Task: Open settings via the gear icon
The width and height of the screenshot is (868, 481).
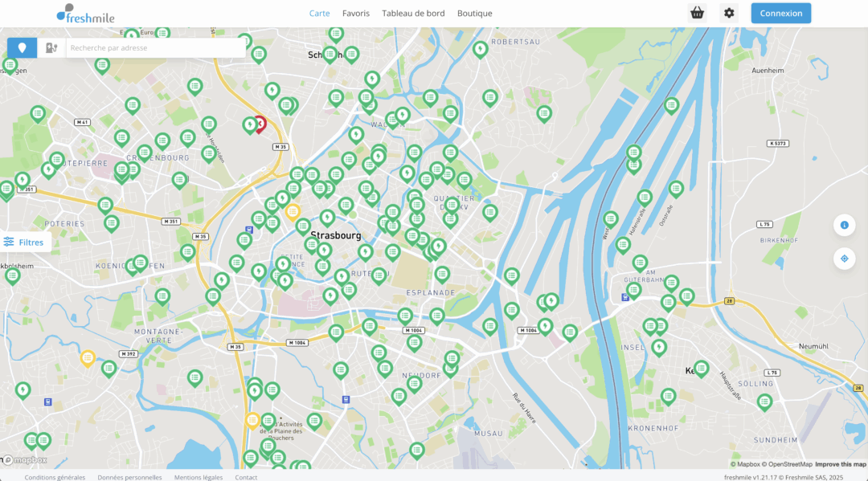Action: pyautogui.click(x=729, y=13)
